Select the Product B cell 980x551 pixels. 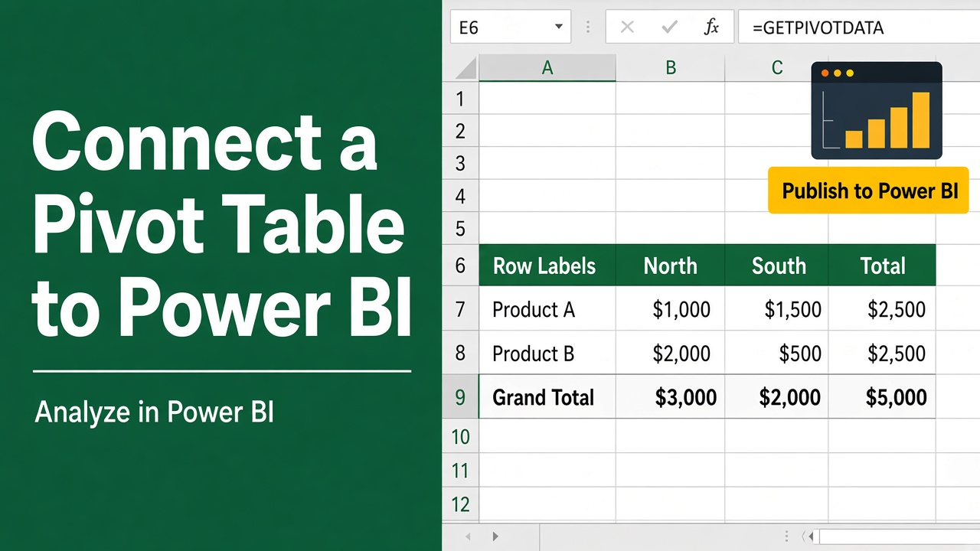(547, 353)
